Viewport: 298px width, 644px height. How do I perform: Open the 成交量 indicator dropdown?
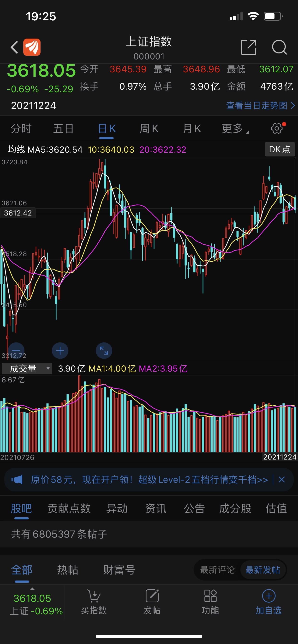[27, 368]
